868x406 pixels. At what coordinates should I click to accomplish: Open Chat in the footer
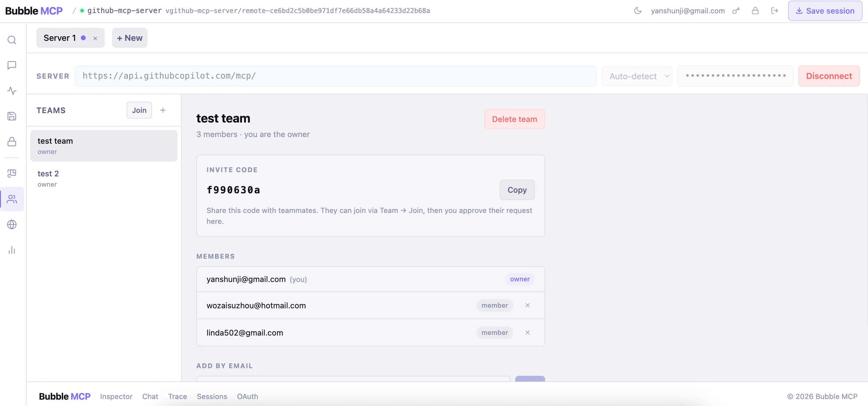coord(150,396)
